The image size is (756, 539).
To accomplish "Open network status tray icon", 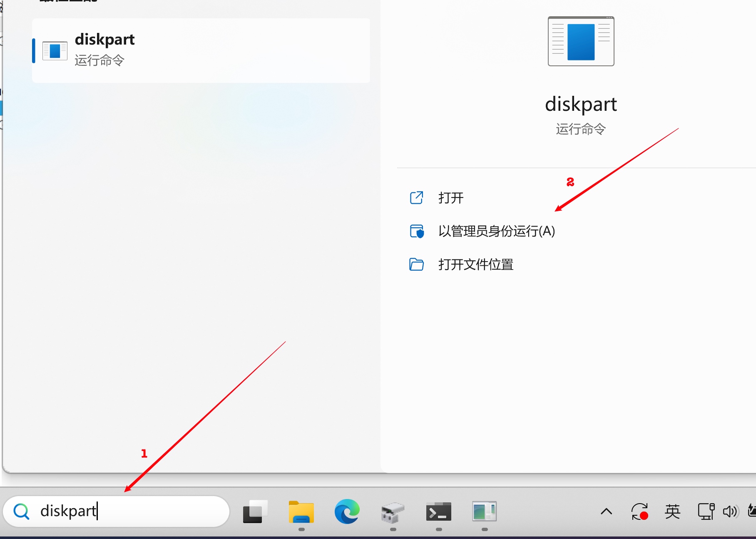I will [706, 512].
